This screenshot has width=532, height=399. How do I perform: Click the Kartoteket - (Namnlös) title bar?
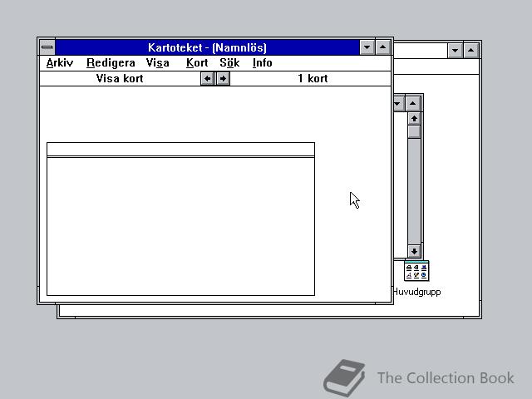[x=207, y=47]
